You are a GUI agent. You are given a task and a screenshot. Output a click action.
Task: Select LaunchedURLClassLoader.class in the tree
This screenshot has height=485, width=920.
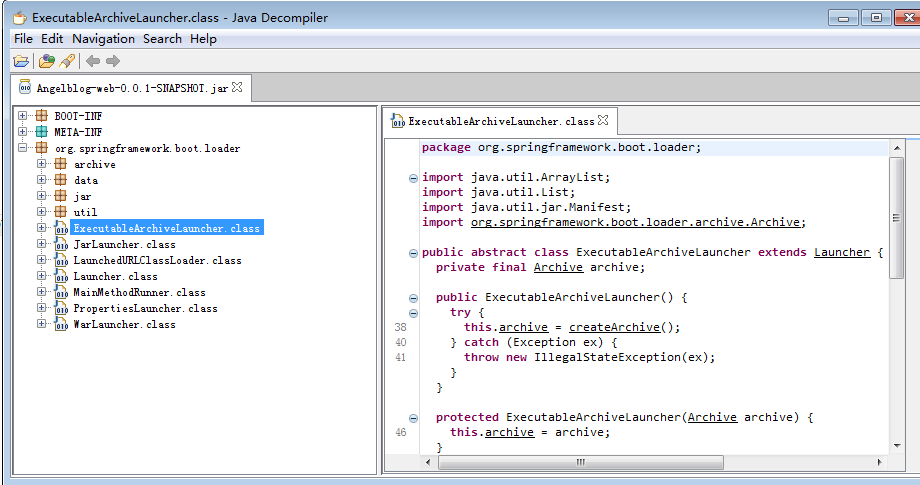tap(157, 260)
